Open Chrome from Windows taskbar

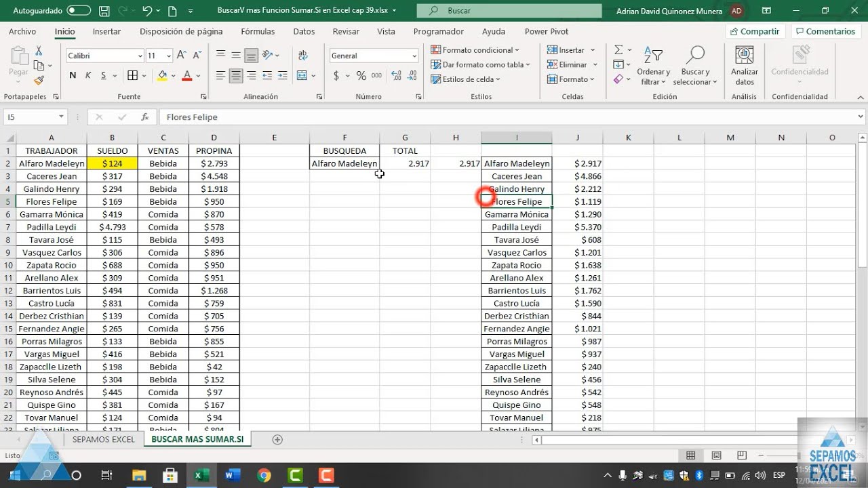pyautogui.click(x=264, y=475)
